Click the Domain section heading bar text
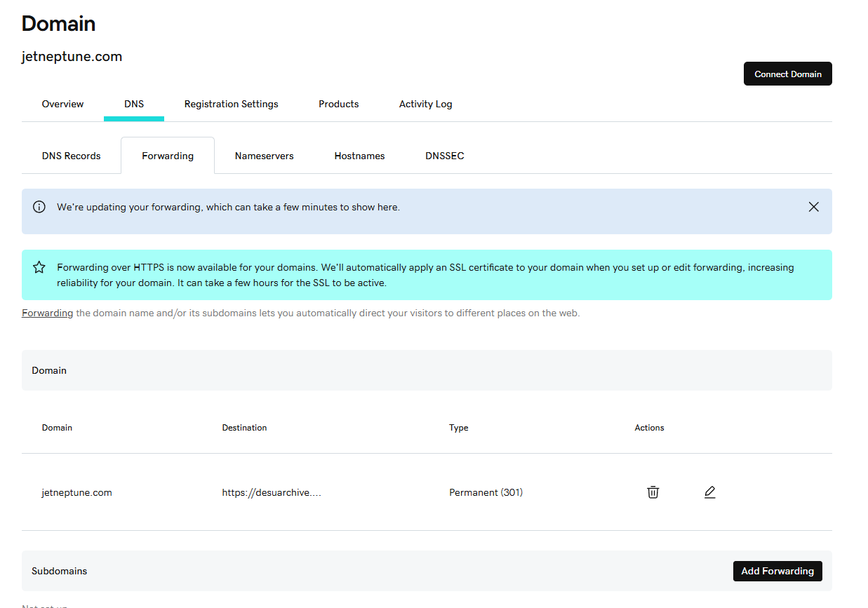This screenshot has height=608, width=868. [49, 370]
